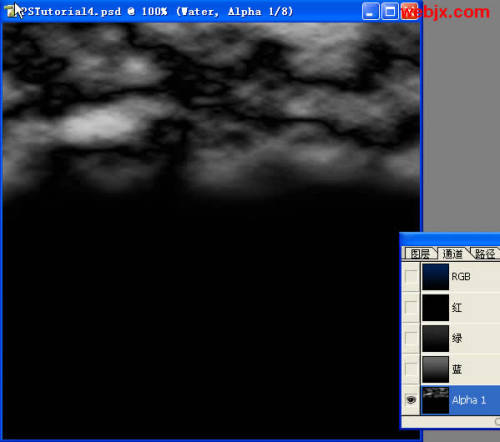Image resolution: width=500 pixels, height=442 pixels.
Task: Toggle visibility eye of Alpha 1 channel
Action: click(411, 400)
